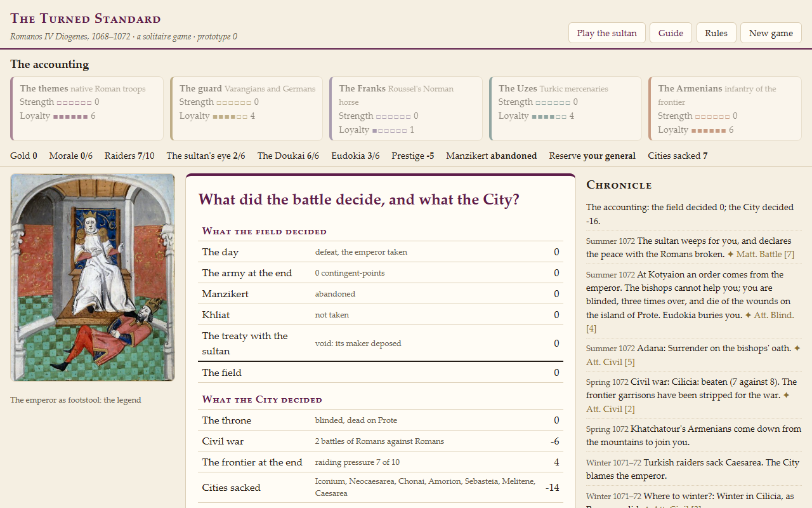
Task: Click the list of sacked cities beginning Iconium
Action: [426, 488]
